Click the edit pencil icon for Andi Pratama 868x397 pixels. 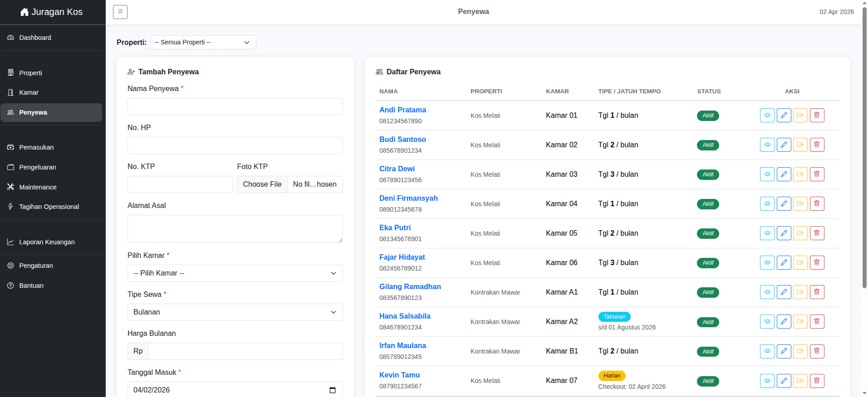point(784,116)
